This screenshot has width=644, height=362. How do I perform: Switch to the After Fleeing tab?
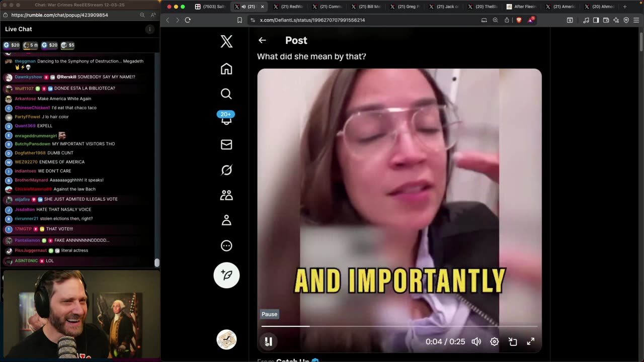pyautogui.click(x=521, y=7)
